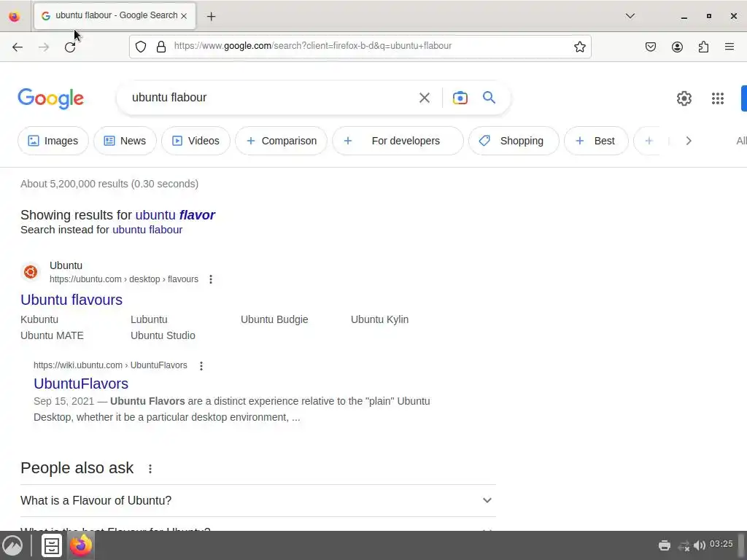This screenshot has width=747, height=560.
Task: Show more filter chips with arrow
Action: click(688, 141)
